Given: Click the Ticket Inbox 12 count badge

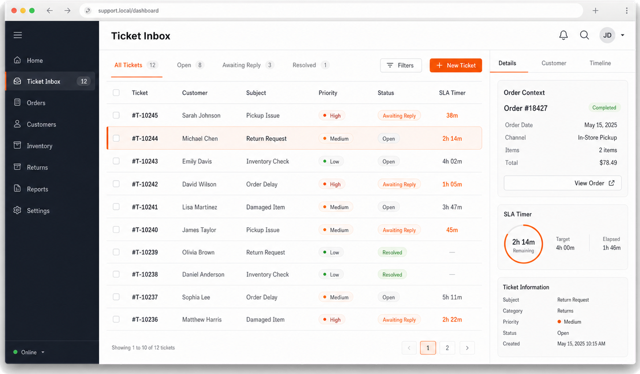Looking at the screenshot, I should click(84, 81).
